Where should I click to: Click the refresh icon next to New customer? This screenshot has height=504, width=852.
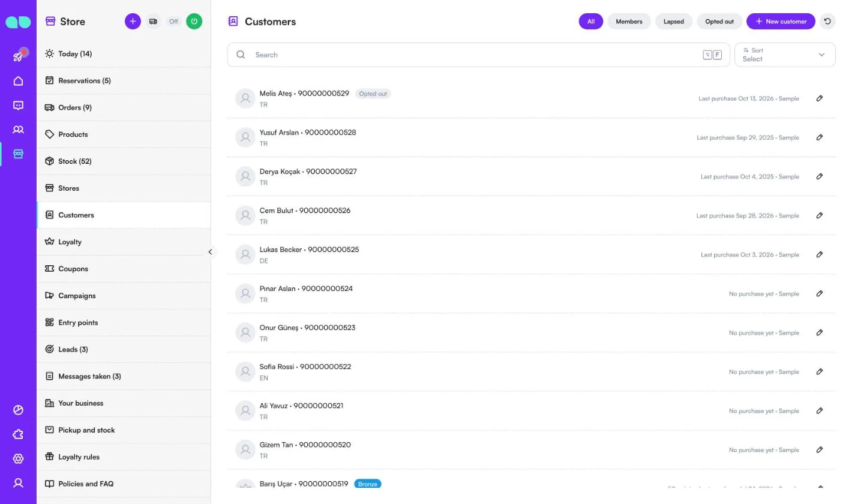pyautogui.click(x=827, y=22)
